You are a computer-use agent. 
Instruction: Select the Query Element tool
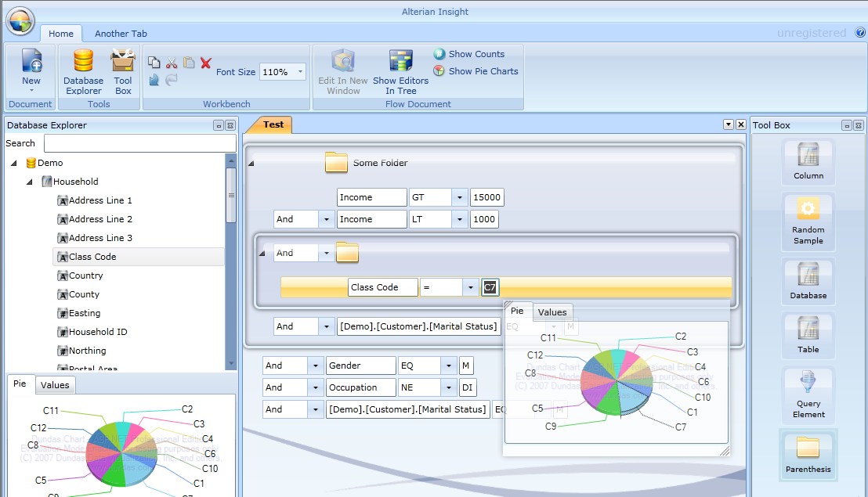808,396
